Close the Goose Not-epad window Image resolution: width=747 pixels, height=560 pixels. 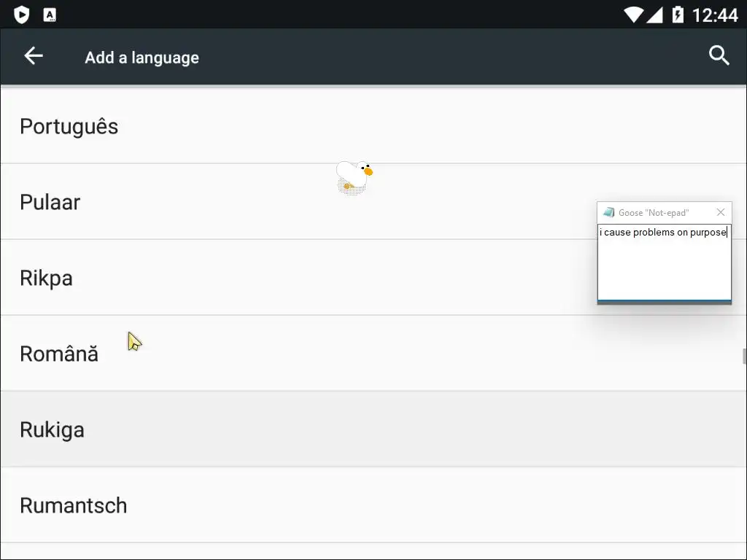(721, 212)
